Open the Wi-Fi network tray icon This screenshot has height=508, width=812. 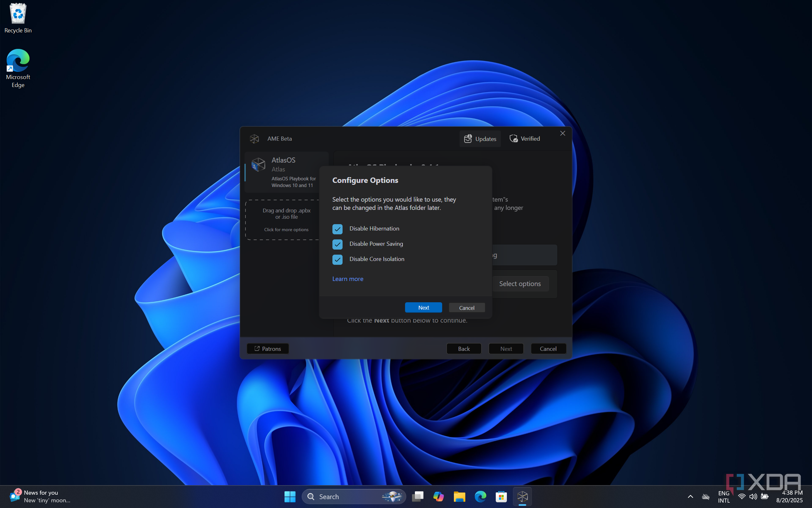pyautogui.click(x=742, y=497)
